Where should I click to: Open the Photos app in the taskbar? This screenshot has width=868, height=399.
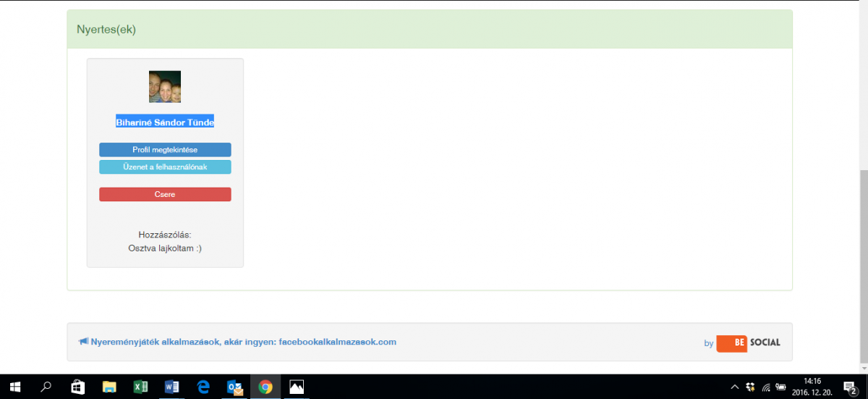pyautogui.click(x=297, y=387)
